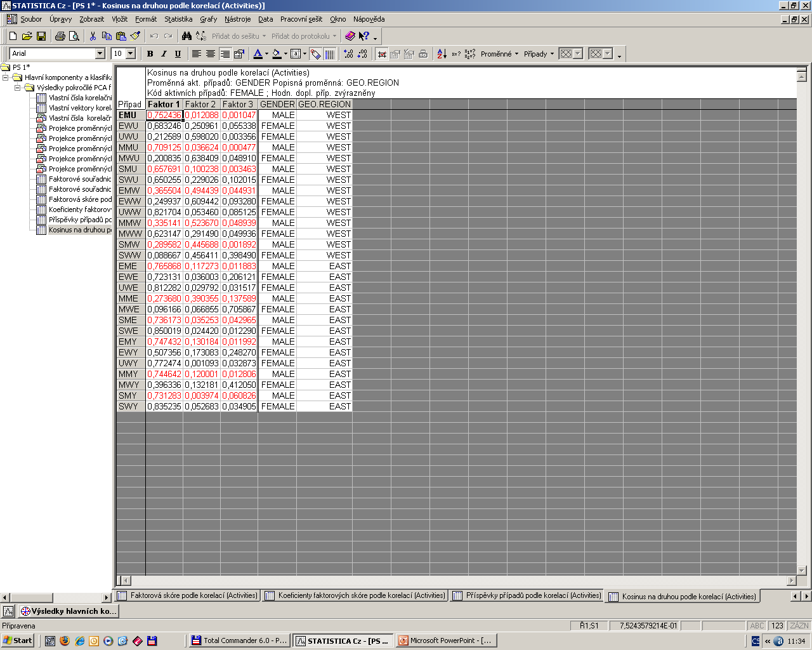Toggle the gridlines display icon
Screen dimensions: 812x650
[x=330, y=54]
